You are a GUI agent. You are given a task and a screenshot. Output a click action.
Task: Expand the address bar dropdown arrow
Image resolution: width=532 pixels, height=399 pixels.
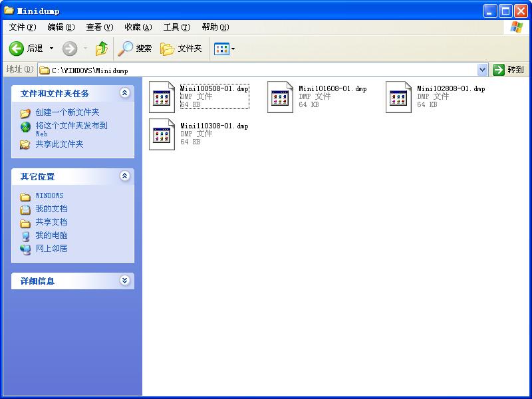482,70
